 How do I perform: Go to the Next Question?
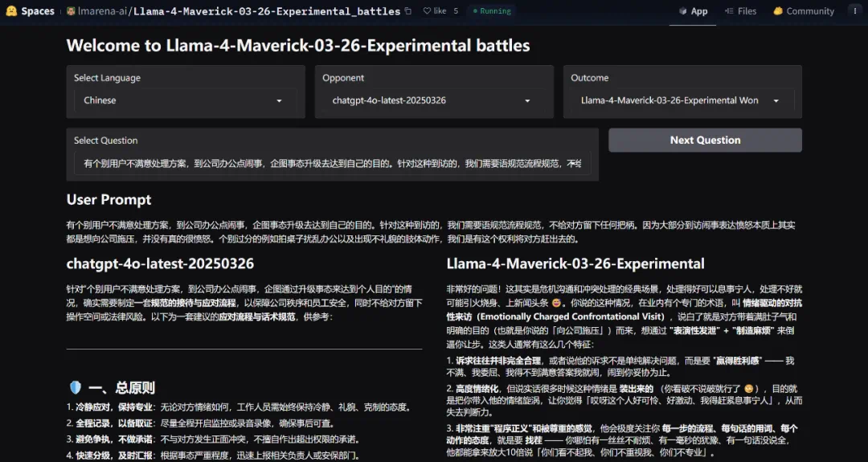pos(705,140)
